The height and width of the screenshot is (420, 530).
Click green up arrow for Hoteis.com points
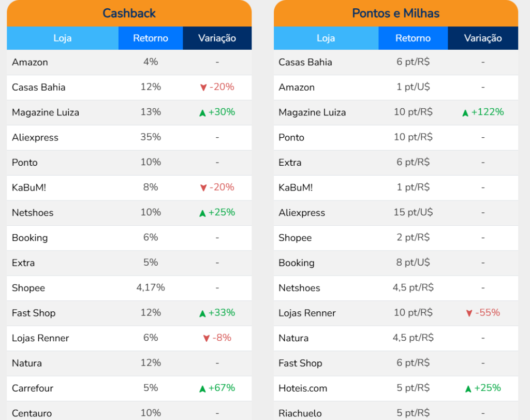[468, 388]
